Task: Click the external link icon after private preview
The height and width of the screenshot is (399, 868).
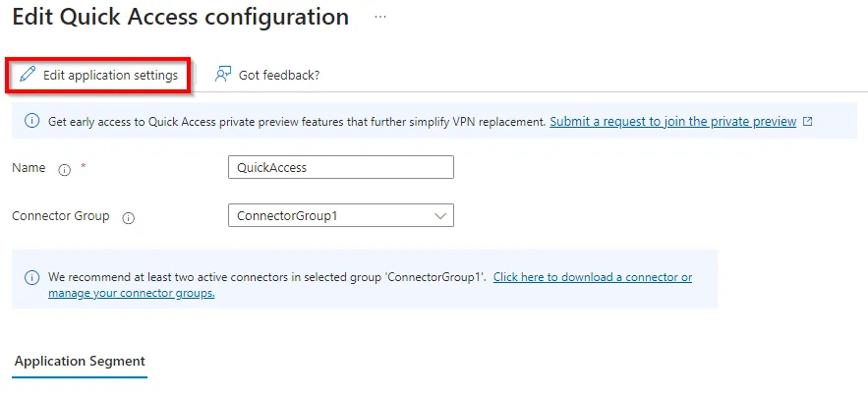Action: 808,121
